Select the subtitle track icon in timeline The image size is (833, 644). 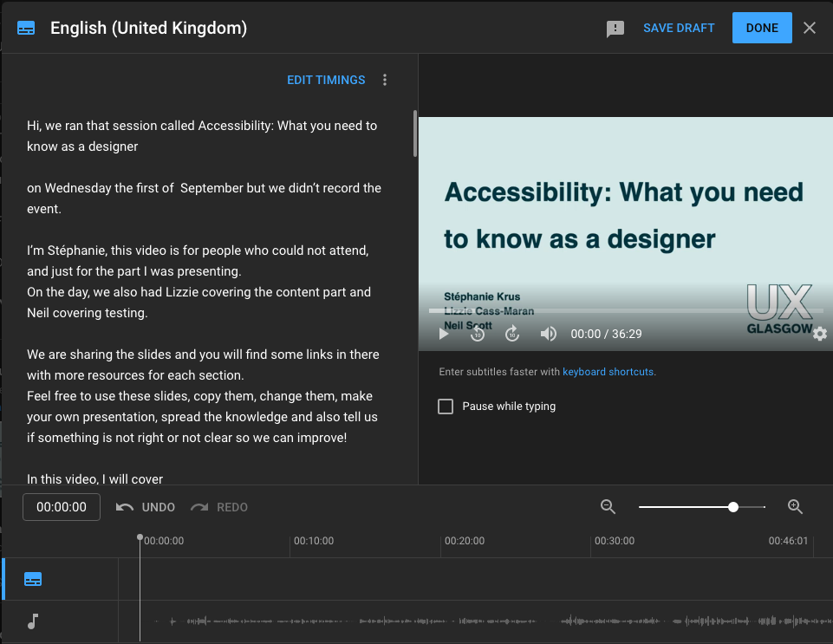tap(33, 579)
